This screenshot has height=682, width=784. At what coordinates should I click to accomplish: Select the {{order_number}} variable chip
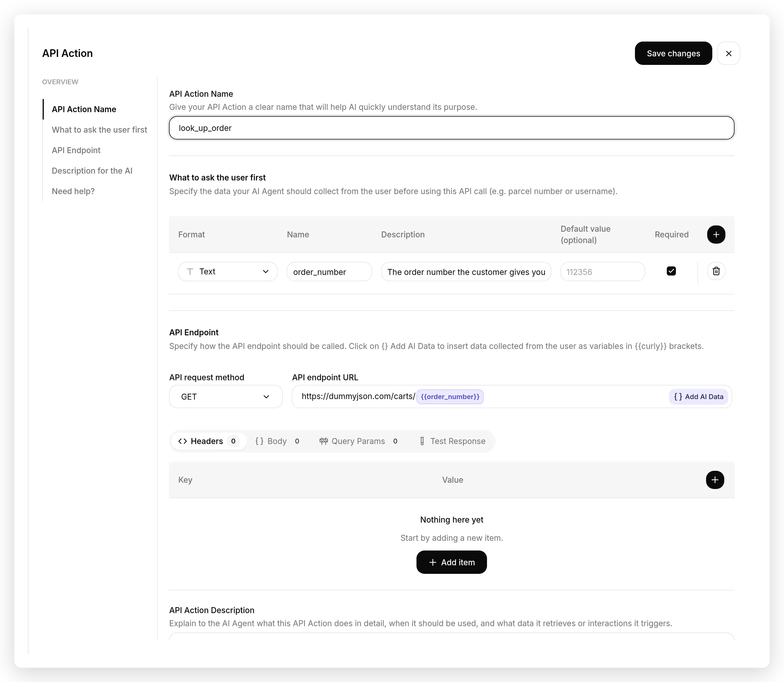[450, 397]
